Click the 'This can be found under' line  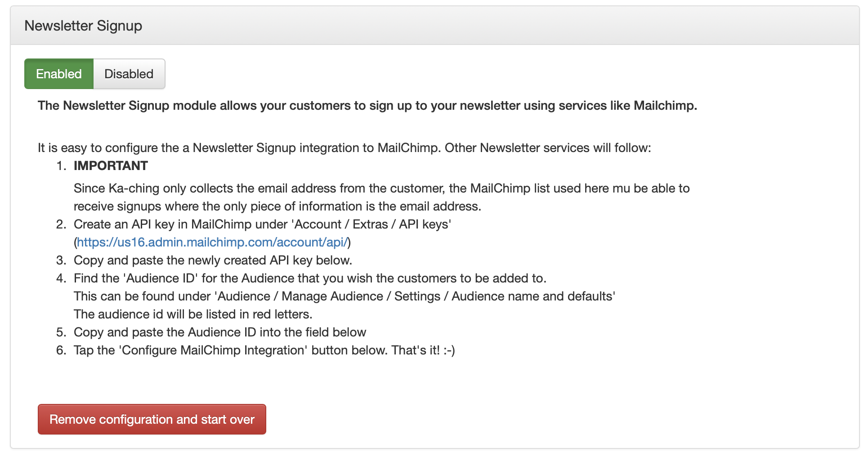pyautogui.click(x=345, y=296)
